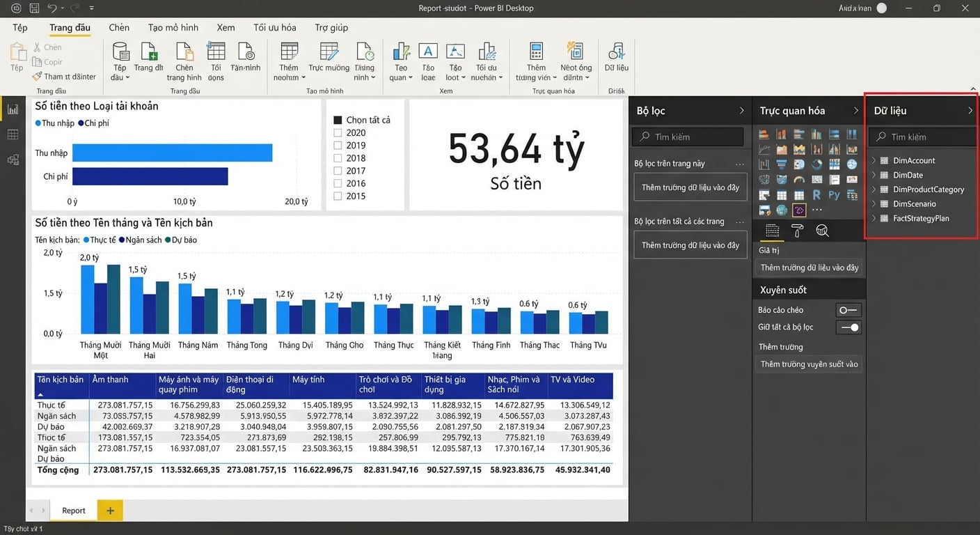The width and height of the screenshot is (980, 535).
Task: Open the Fields grid tab in Trực quan hóa
Action: coord(773,231)
